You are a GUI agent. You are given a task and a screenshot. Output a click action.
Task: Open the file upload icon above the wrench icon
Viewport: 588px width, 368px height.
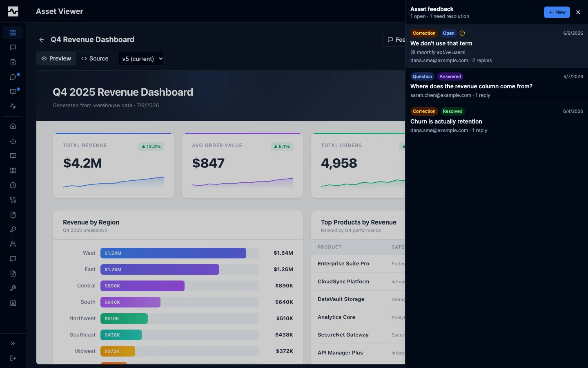[13, 274]
